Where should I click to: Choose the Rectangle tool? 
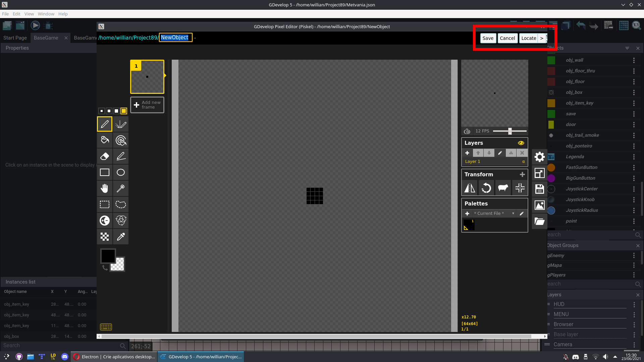click(x=105, y=172)
